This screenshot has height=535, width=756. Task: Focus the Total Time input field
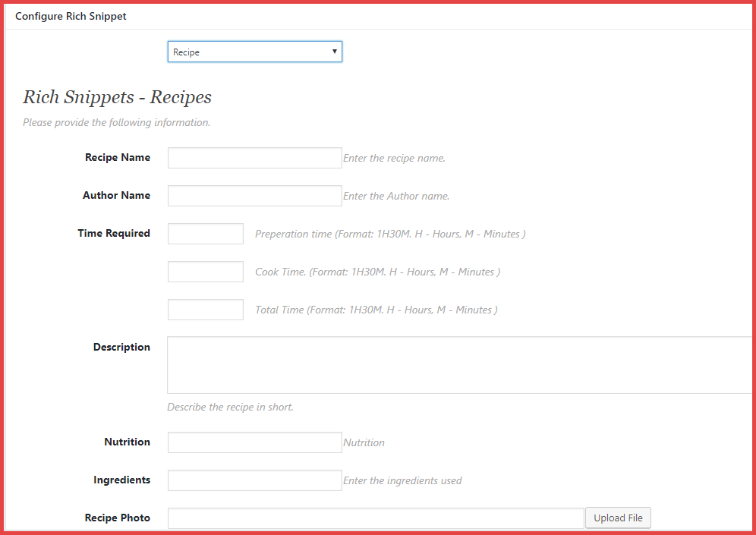pyautogui.click(x=205, y=310)
